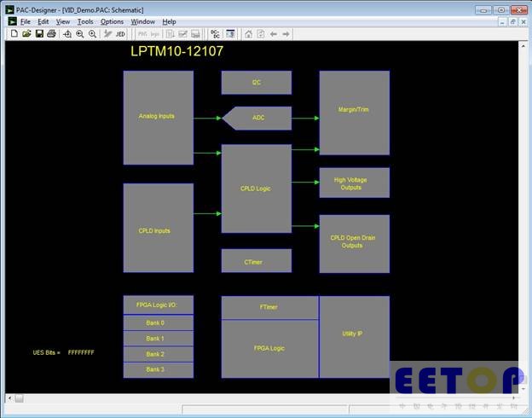
Task: Select the Bank 2 block
Action: click(159, 354)
